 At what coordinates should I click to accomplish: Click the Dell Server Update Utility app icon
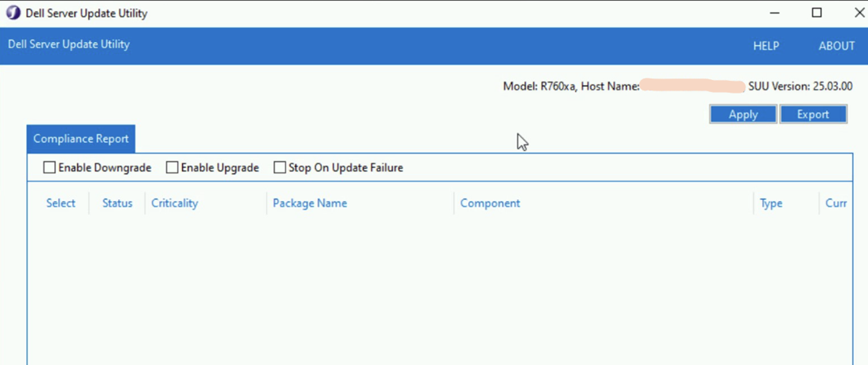point(13,13)
